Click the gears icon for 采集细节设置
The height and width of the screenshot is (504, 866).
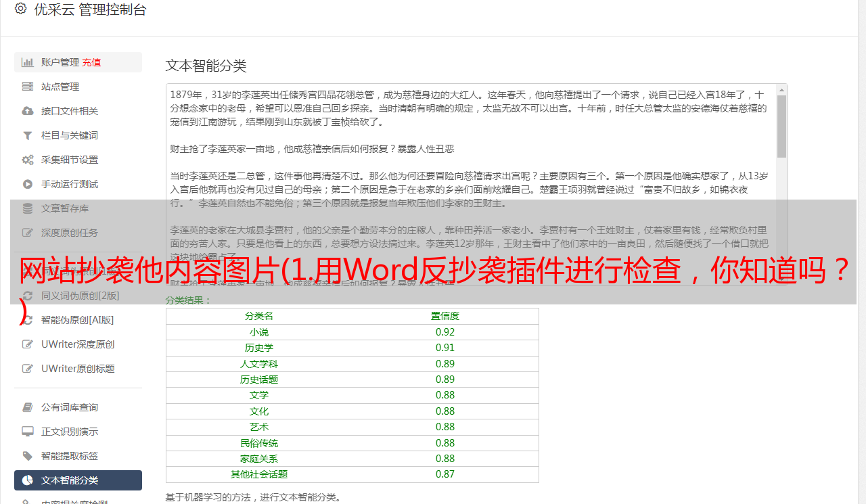(28, 160)
